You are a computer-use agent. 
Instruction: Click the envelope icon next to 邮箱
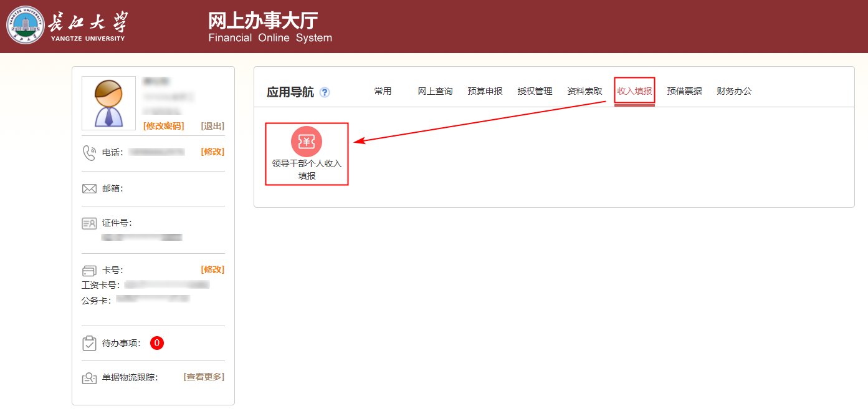click(89, 188)
